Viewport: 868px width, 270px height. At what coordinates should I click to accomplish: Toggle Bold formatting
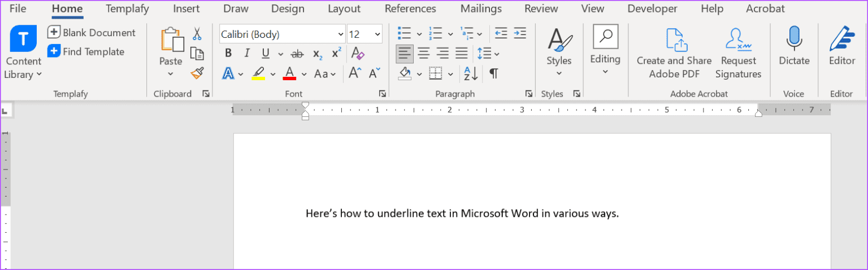coord(228,54)
